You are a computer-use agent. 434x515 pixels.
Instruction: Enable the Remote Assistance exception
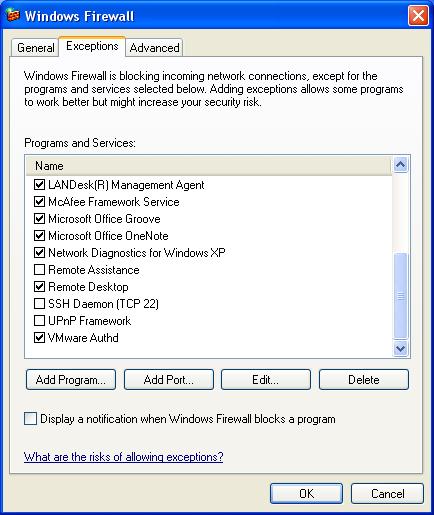pos(39,269)
